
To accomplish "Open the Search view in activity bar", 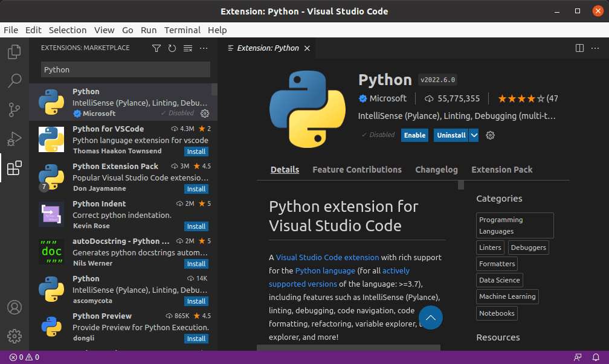I will 14,81.
